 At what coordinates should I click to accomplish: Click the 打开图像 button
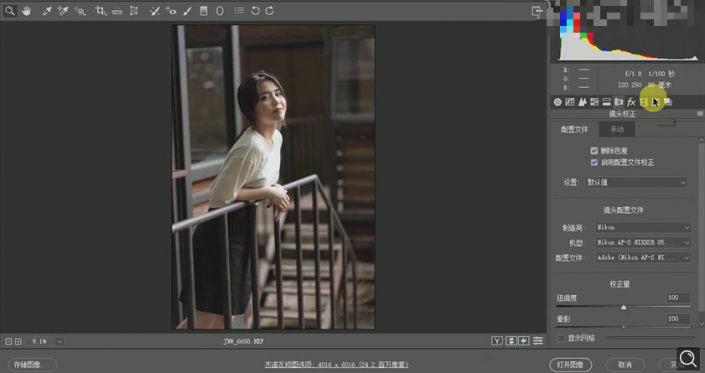click(571, 364)
